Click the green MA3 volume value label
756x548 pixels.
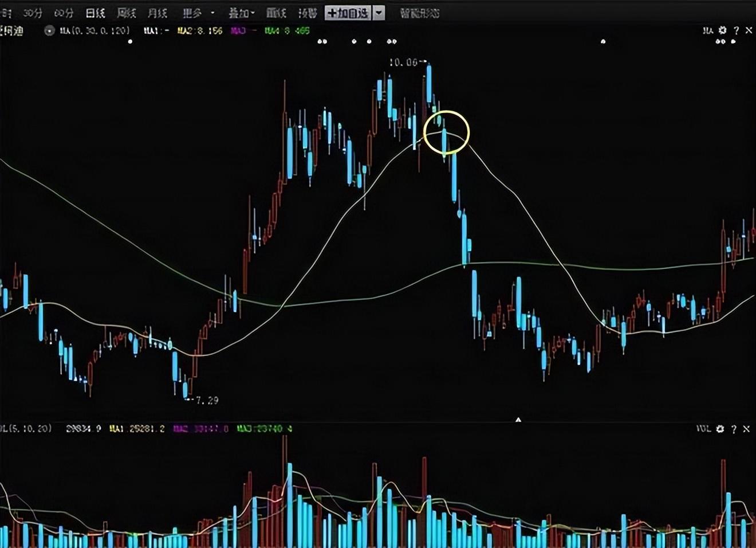[265, 428]
